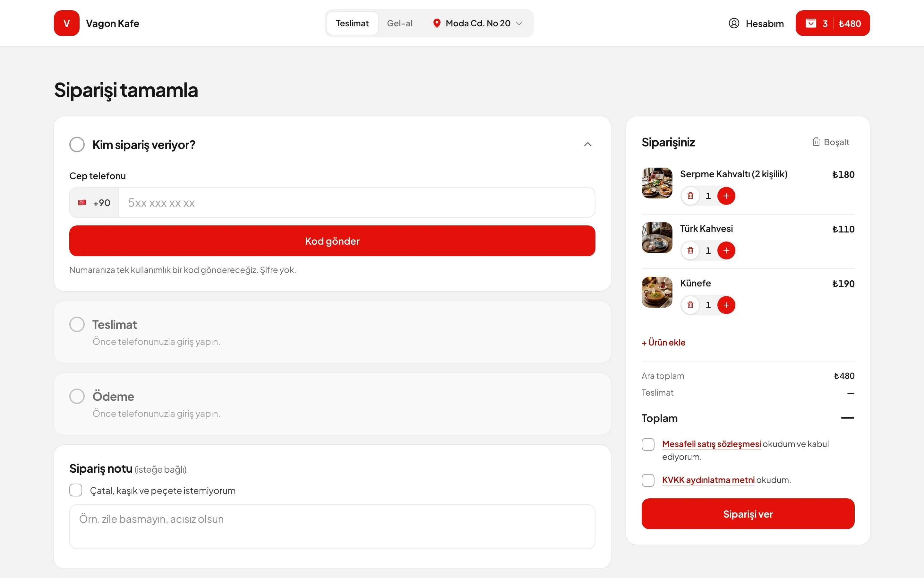Open the KVKK aydınlatma metni link
The height and width of the screenshot is (578, 924).
pyautogui.click(x=708, y=480)
